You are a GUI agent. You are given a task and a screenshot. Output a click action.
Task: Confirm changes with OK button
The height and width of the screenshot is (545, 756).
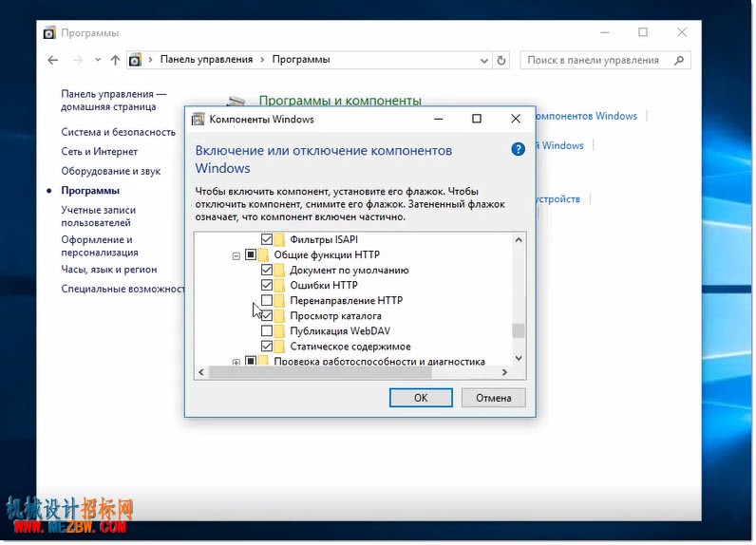coord(421,398)
